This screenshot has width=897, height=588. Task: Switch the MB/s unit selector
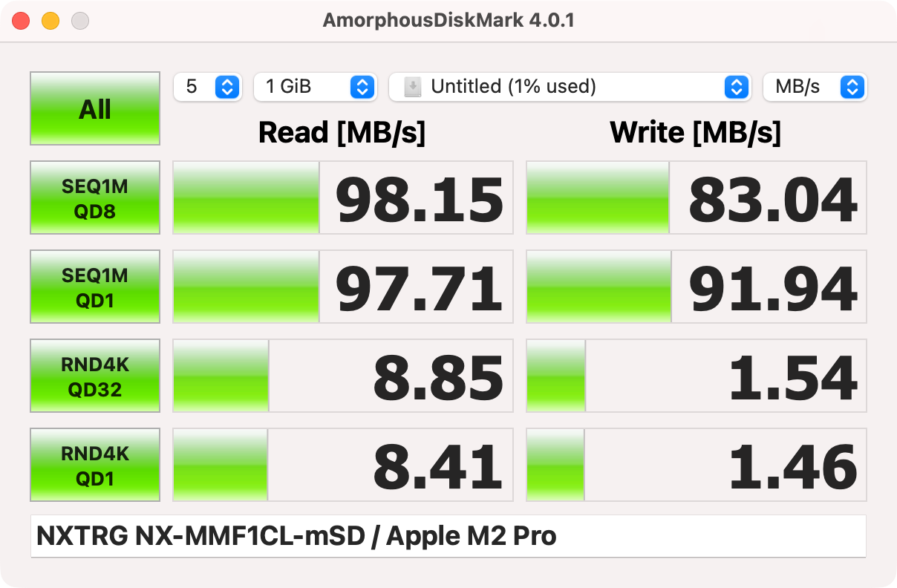coord(815,87)
